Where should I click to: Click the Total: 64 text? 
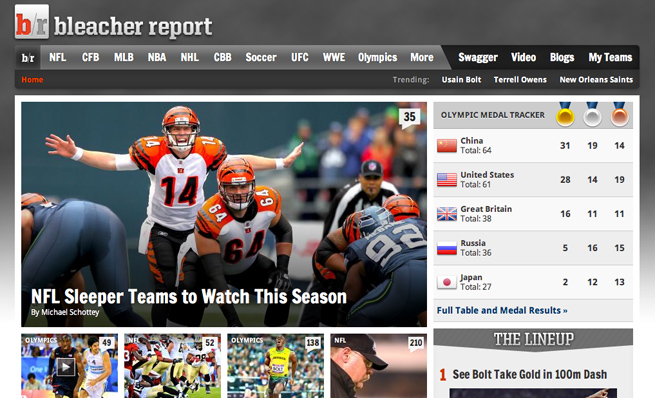(476, 150)
